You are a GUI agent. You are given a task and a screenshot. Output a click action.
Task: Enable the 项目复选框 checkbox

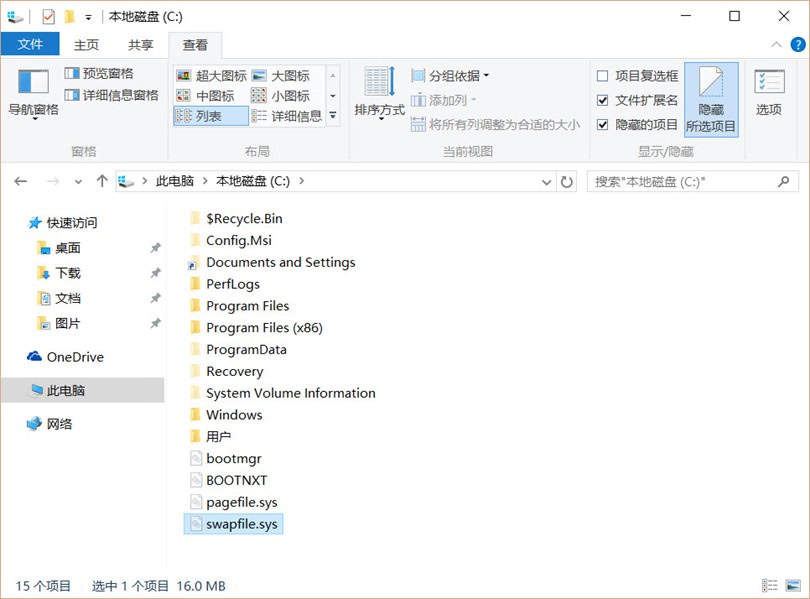tap(602, 76)
